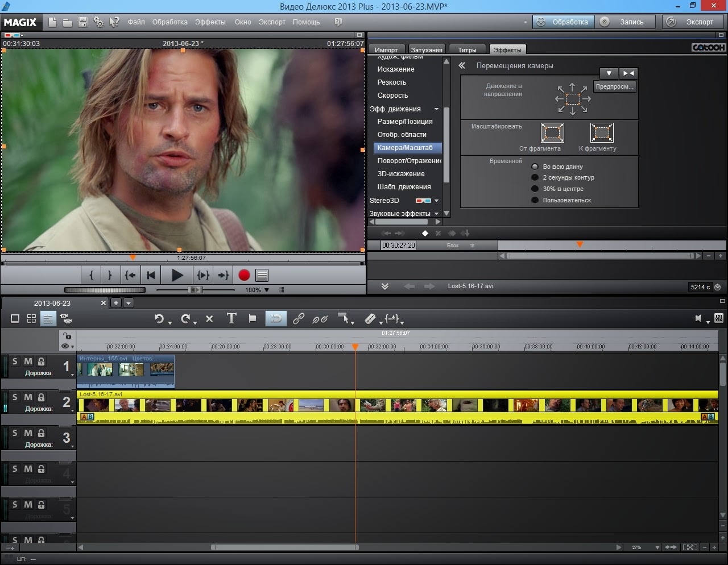
Task: Open the Файл menu
Action: (136, 22)
